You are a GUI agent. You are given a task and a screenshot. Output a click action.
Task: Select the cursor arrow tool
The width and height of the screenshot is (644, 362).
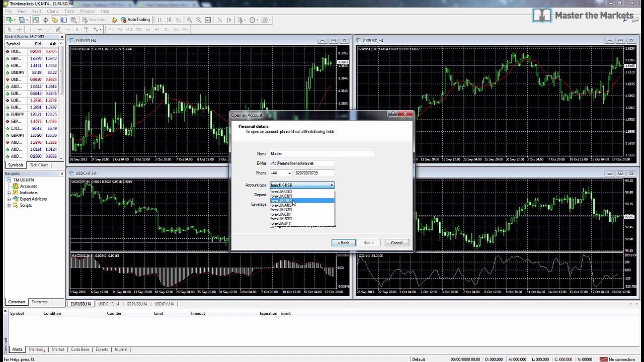[9, 30]
